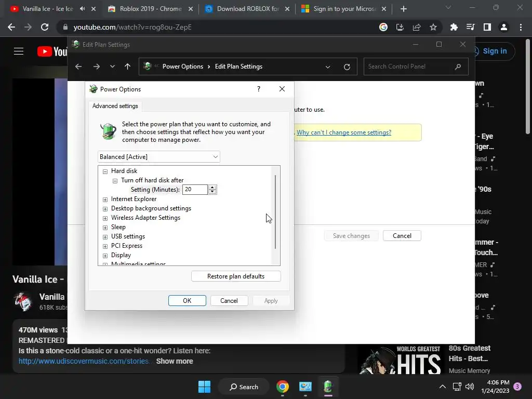Click Restore plan defaults button
Screen dimensions: 532x399
[236, 276]
